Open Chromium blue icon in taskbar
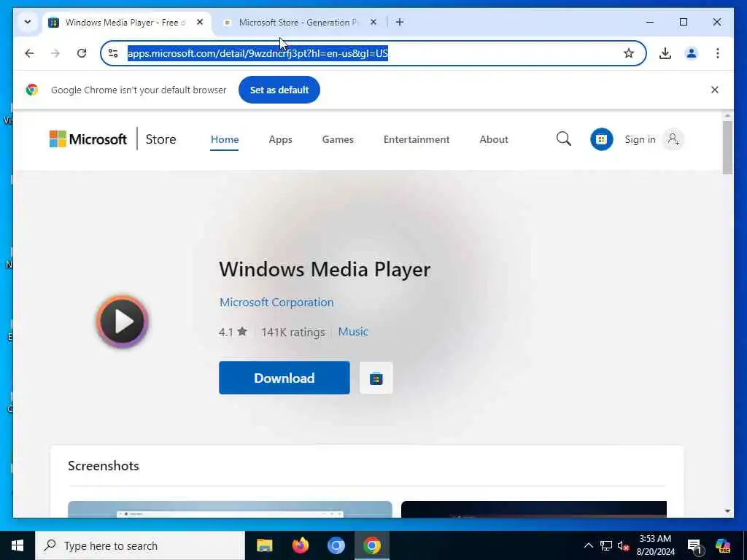Screen dimensions: 747x560 tap(336, 545)
